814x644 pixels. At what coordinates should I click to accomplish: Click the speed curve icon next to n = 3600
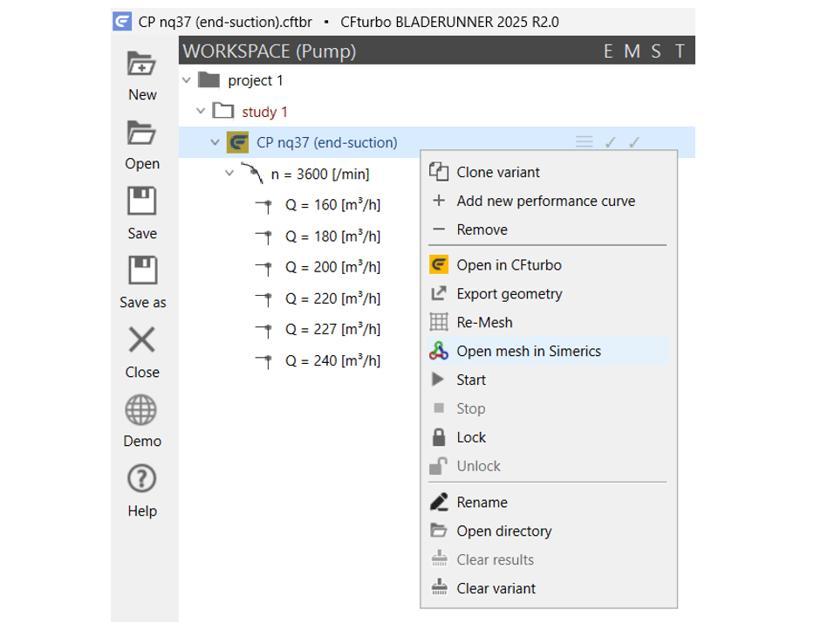[253, 173]
